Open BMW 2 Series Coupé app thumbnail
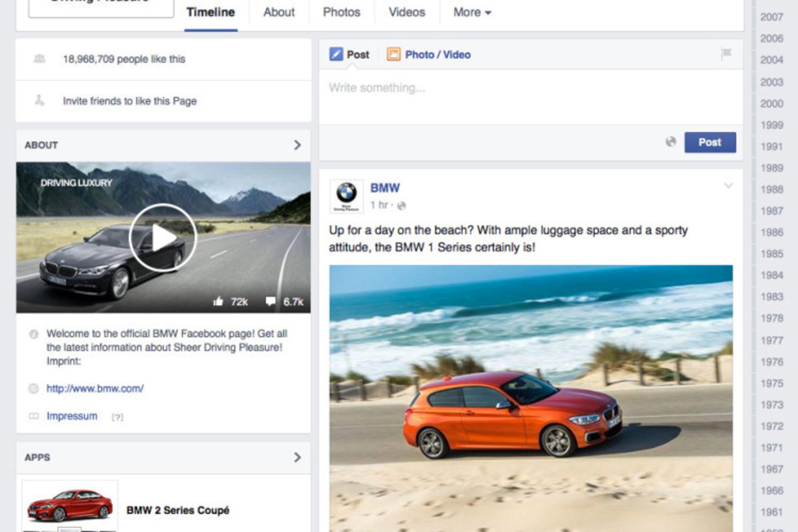798x532 pixels. (x=70, y=506)
